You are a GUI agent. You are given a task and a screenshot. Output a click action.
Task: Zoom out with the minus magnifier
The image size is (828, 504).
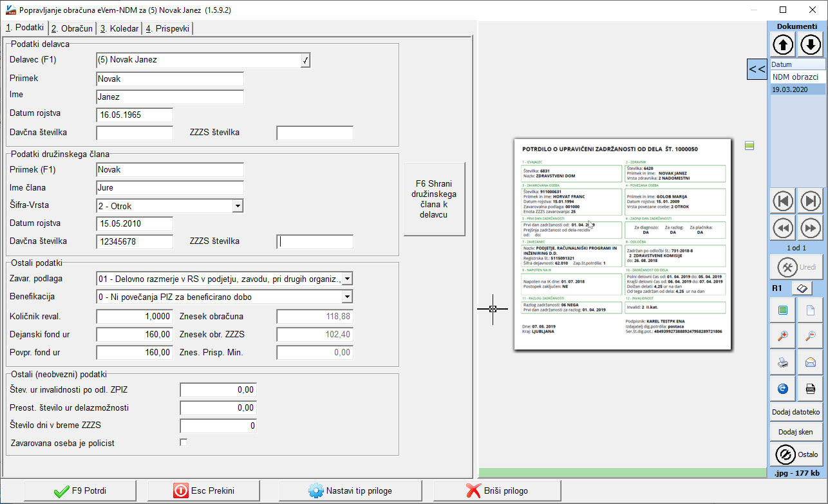[x=811, y=336]
